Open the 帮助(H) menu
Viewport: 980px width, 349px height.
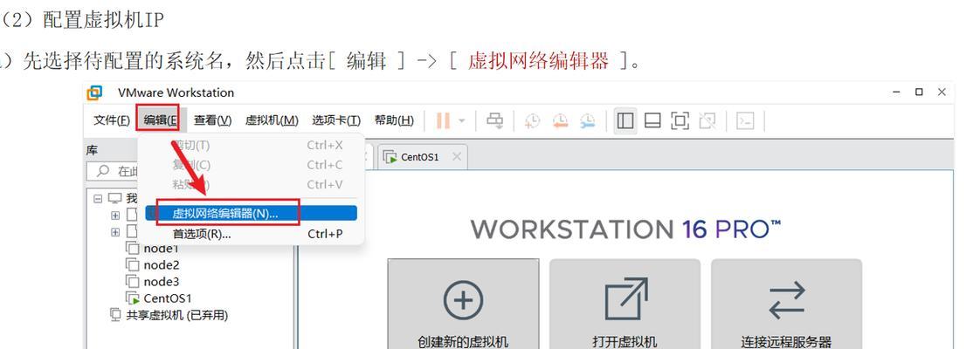(394, 120)
